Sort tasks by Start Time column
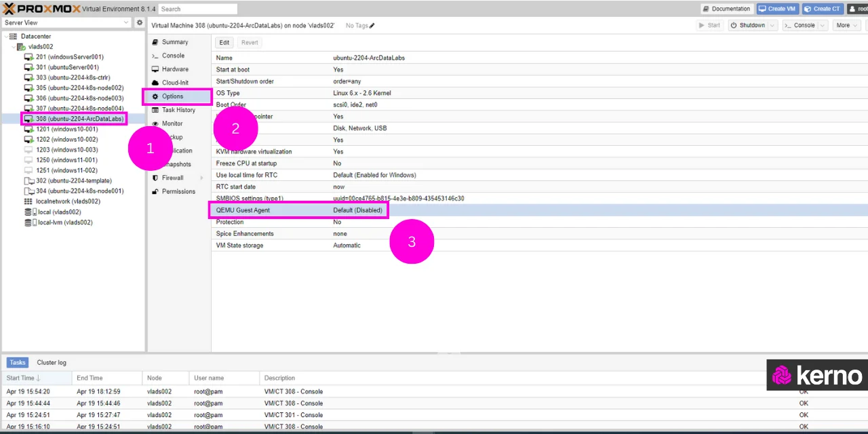This screenshot has width=868, height=434. coord(37,378)
